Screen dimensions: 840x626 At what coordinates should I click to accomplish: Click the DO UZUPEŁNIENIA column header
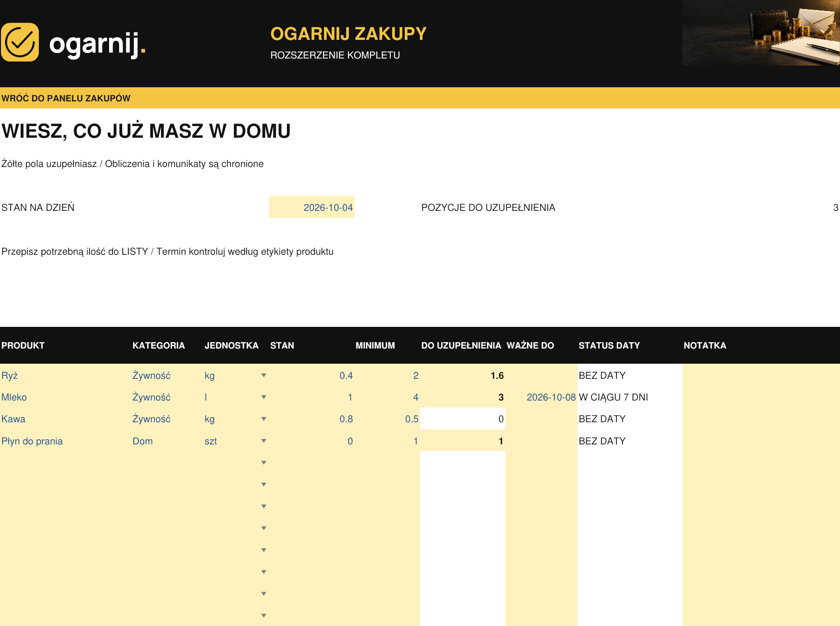coord(461,346)
